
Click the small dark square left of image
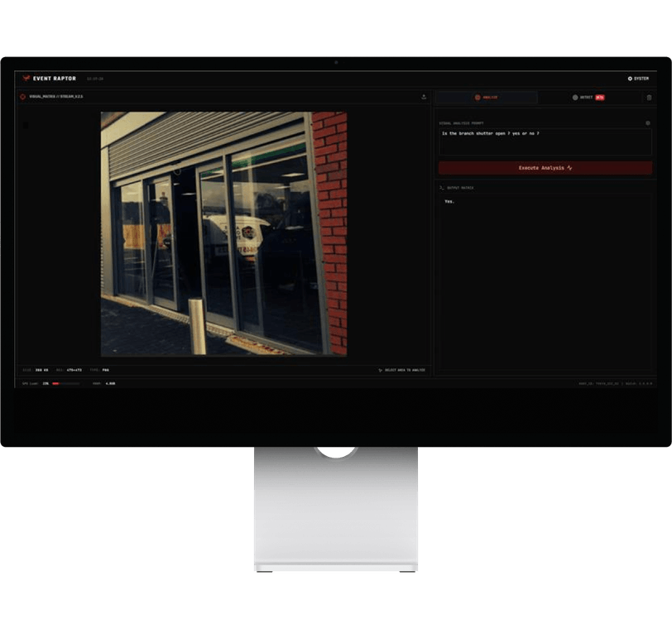tap(26, 125)
